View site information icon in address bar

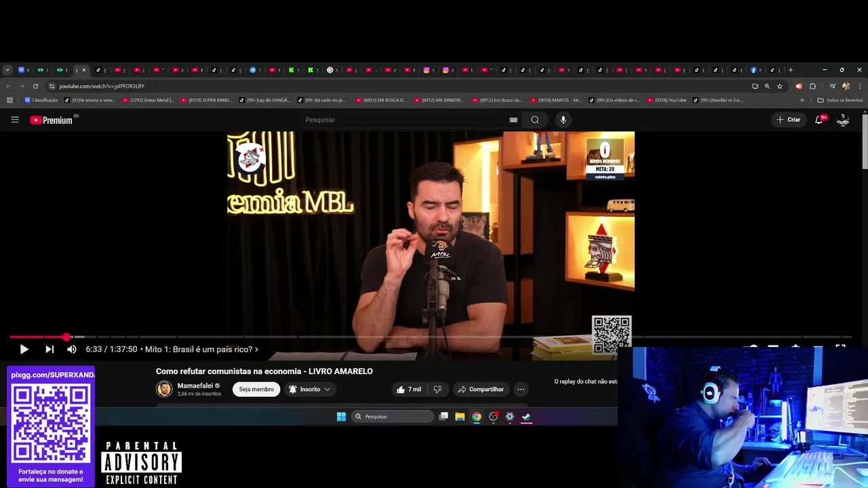tap(52, 86)
